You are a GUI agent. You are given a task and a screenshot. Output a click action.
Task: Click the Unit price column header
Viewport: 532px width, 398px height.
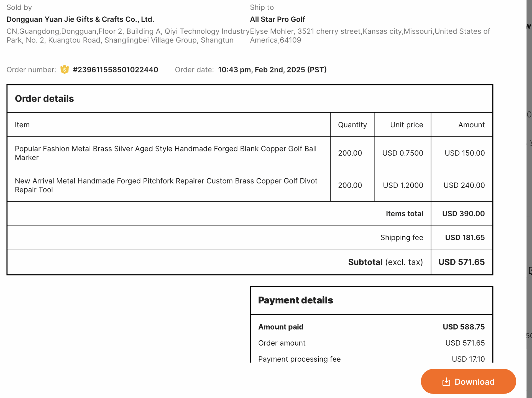pyautogui.click(x=406, y=125)
